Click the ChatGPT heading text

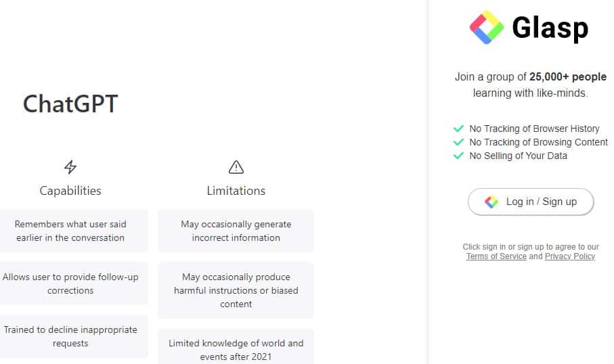pos(70,104)
